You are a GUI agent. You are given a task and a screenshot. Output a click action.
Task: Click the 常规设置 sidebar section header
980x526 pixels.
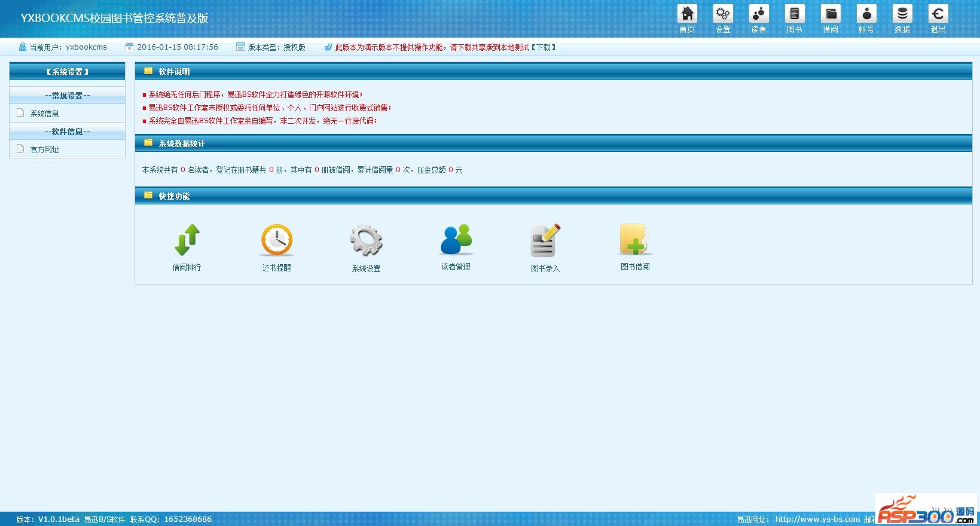point(67,96)
